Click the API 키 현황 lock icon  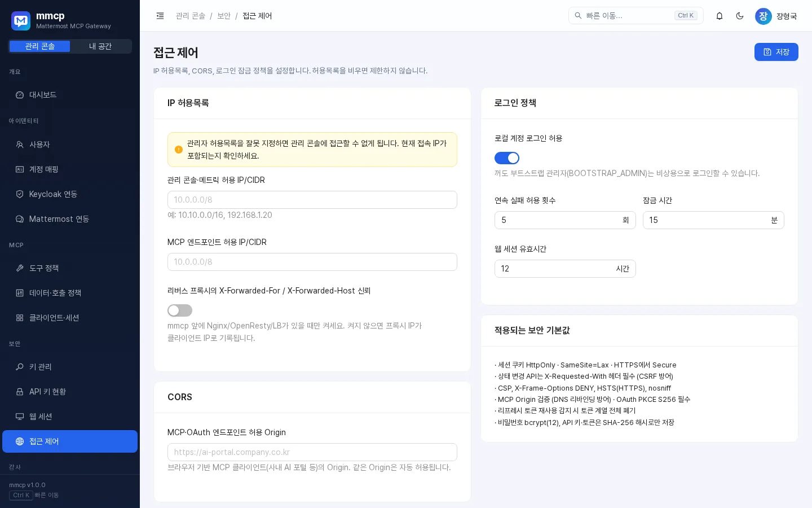click(x=20, y=392)
